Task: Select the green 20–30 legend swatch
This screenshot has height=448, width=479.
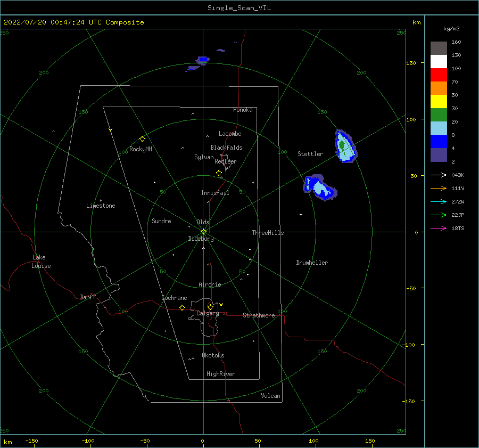Action: 439,115
